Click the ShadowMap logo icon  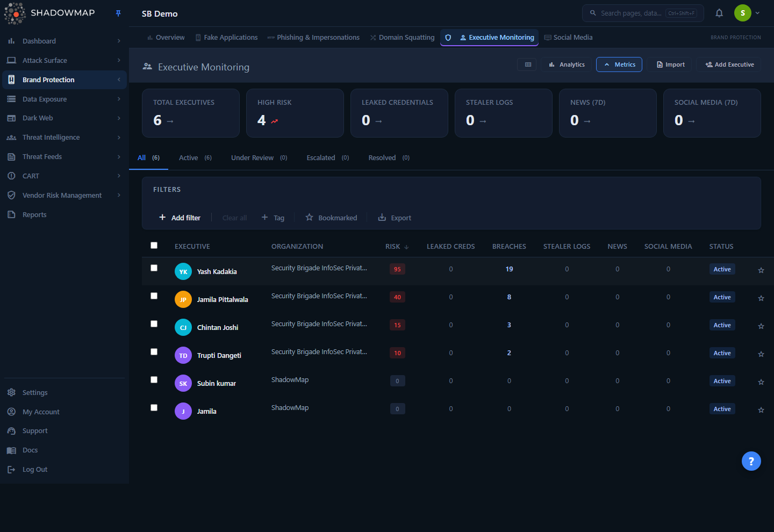(15, 13)
